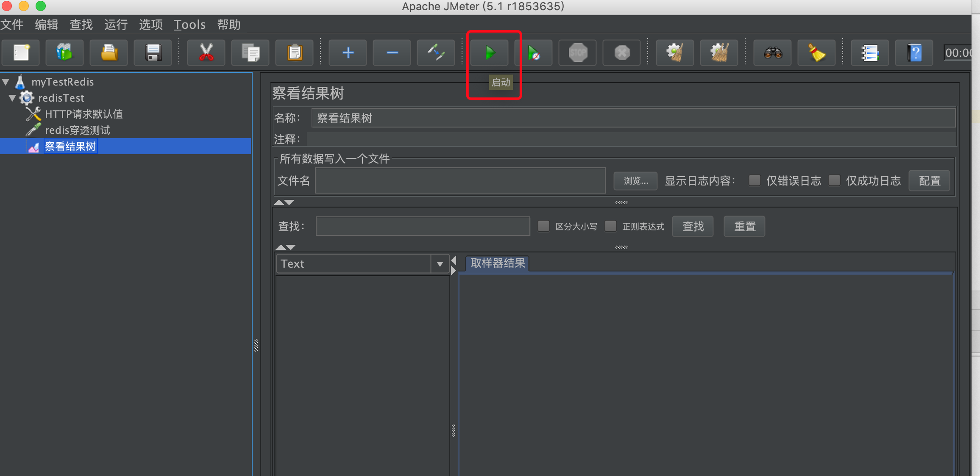Image resolution: width=980 pixels, height=476 pixels.
Task: Open the Function Helper list icon
Action: click(870, 53)
